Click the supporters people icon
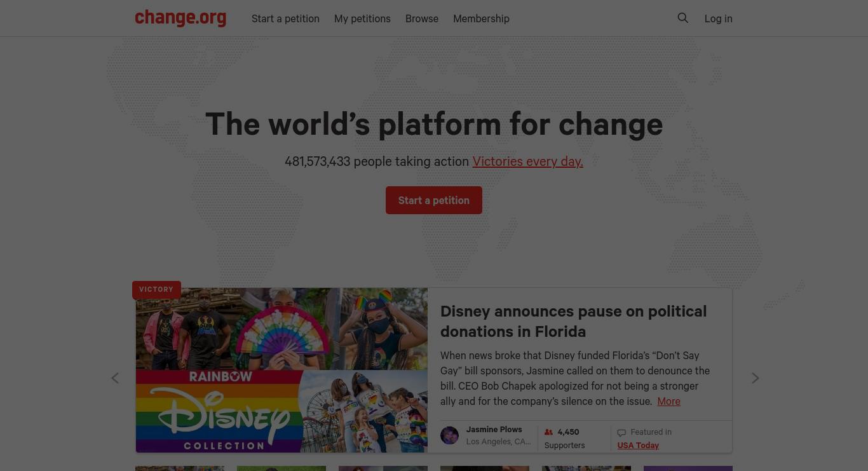 point(549,432)
